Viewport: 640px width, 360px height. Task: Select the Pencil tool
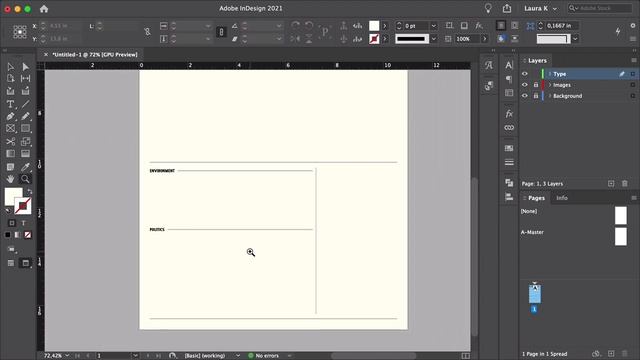tap(25, 116)
